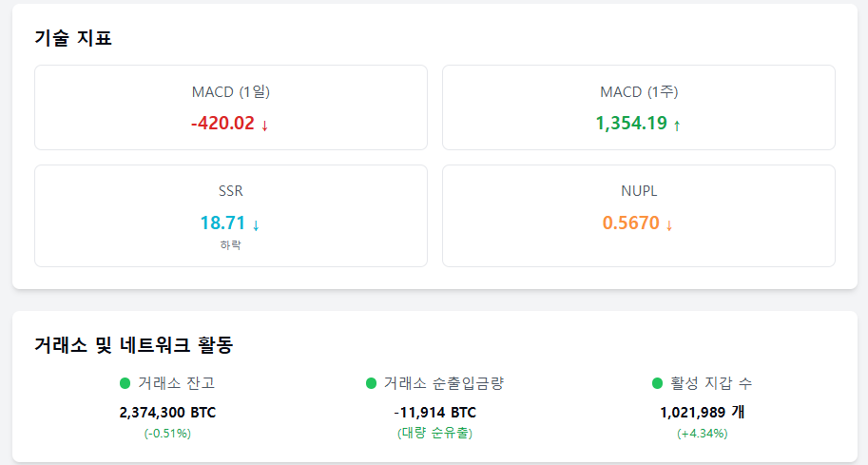The height and width of the screenshot is (465, 868).
Task: Click the orange down arrow beside 0.5670
Action: coord(668,224)
